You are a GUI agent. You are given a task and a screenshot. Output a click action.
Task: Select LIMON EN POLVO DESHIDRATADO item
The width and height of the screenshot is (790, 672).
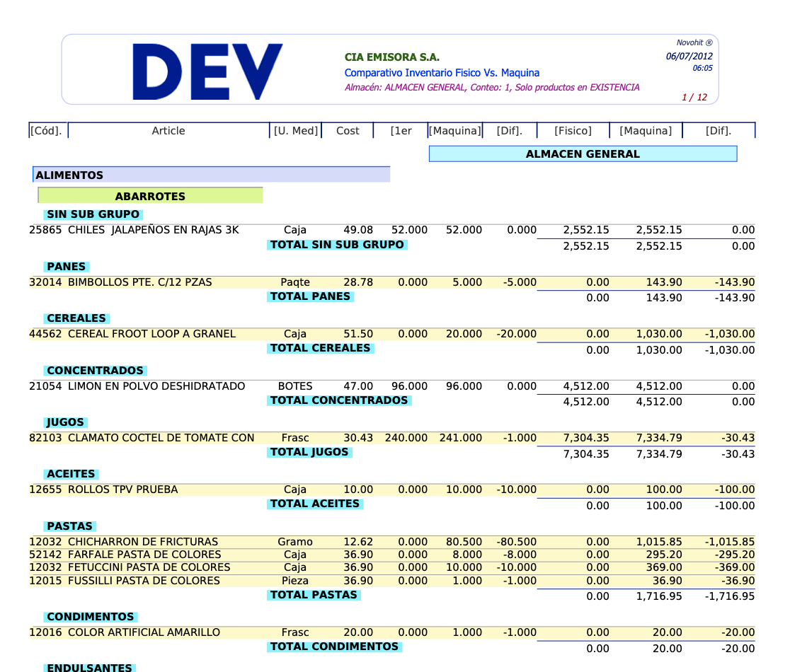tap(156, 386)
